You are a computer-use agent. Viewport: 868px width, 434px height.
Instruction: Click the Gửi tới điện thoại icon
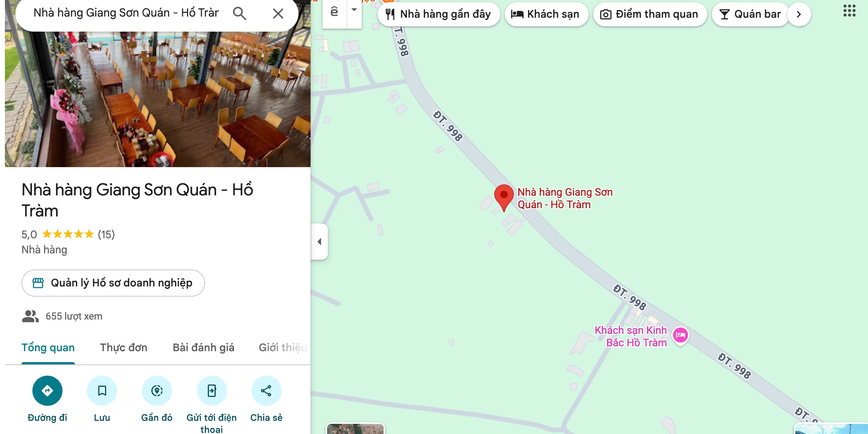(x=212, y=391)
